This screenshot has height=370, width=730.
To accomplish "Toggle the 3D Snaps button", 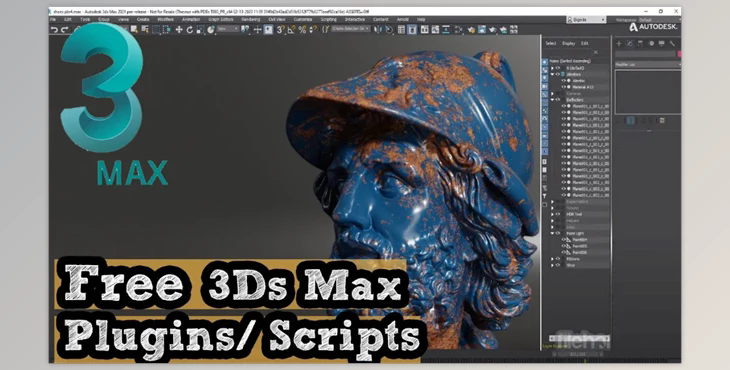I will tap(280, 29).
